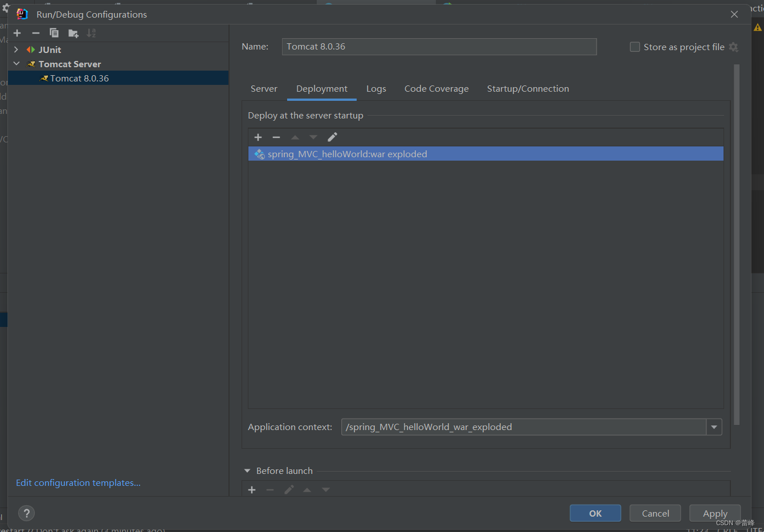Add new configuration with plus icon
The width and height of the screenshot is (764, 532).
17,33
